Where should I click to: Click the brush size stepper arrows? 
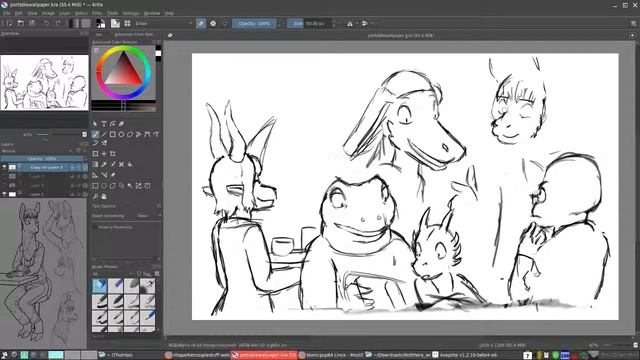pyautogui.click(x=334, y=24)
